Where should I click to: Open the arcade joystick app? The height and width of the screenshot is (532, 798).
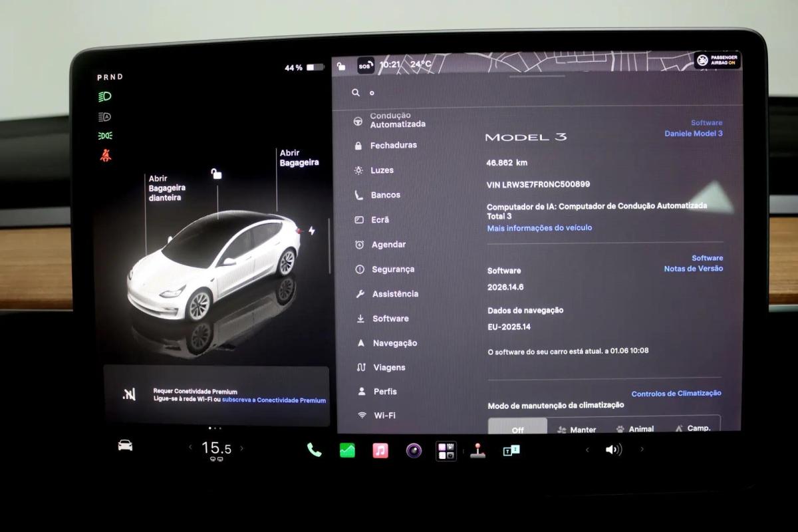pos(477,450)
